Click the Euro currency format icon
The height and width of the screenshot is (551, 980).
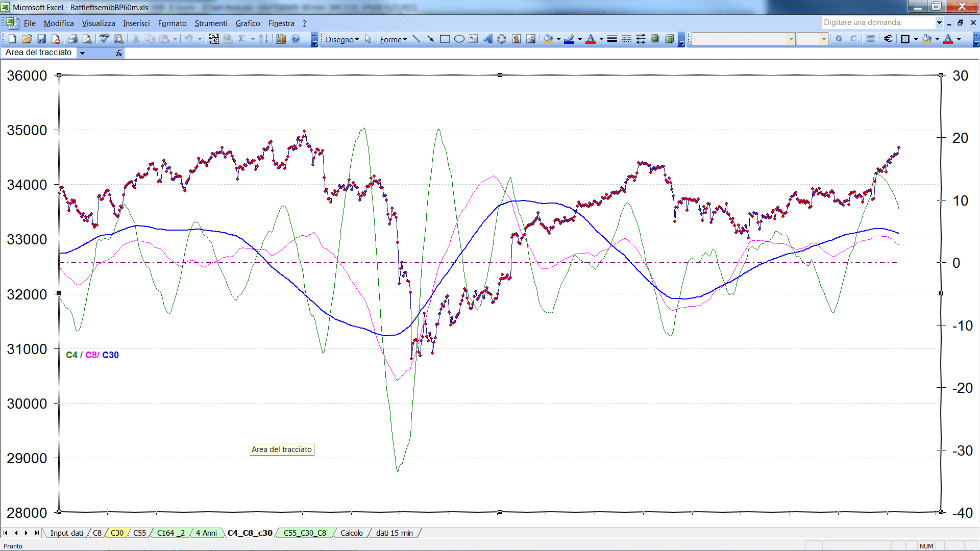pyautogui.click(x=888, y=39)
